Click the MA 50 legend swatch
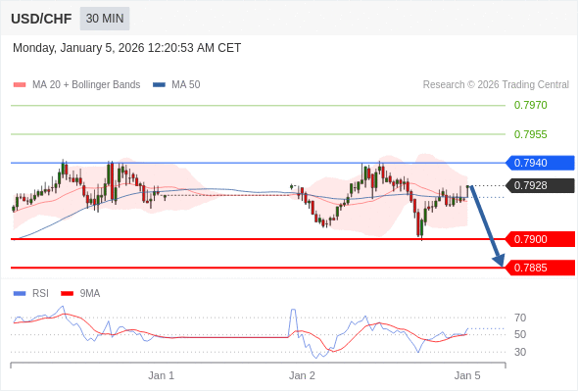The width and height of the screenshot is (578, 392). (x=159, y=85)
